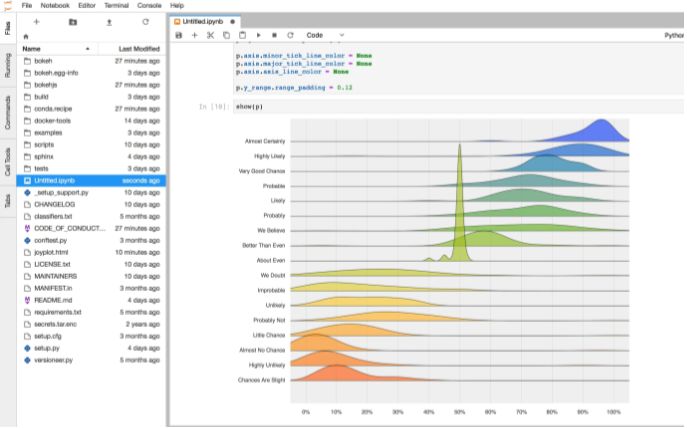Open the Editor menu
Screen dimensions: 687x428
click(x=87, y=6)
